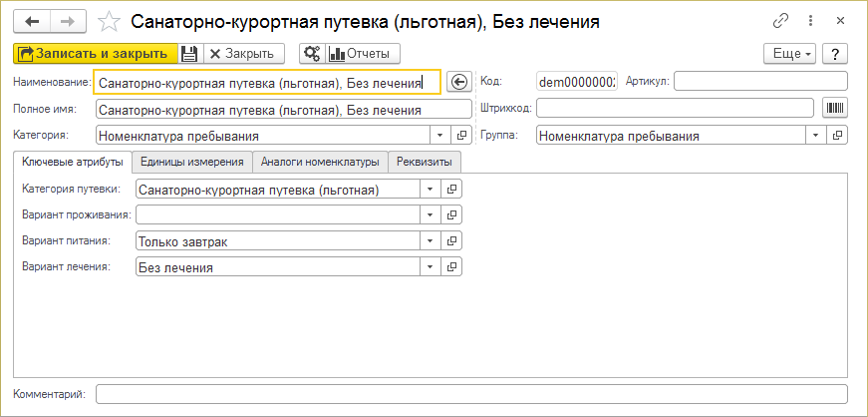Click into the Комментарий input field
The height and width of the screenshot is (417, 868).
(x=470, y=393)
